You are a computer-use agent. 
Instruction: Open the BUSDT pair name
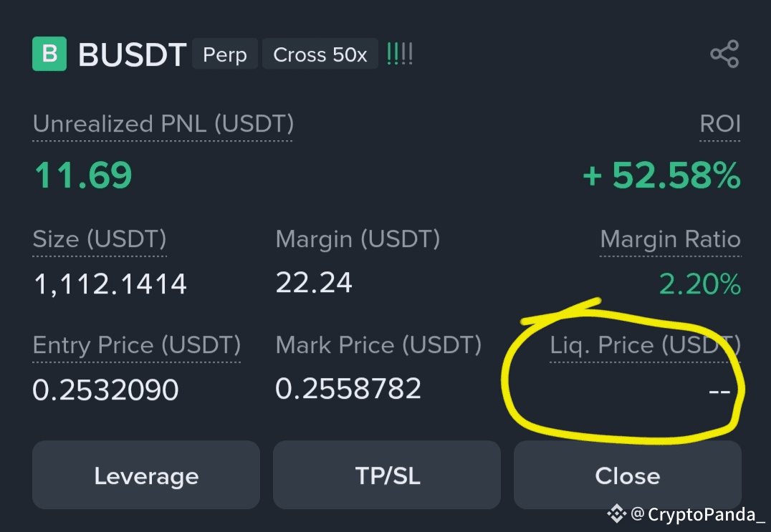132,54
